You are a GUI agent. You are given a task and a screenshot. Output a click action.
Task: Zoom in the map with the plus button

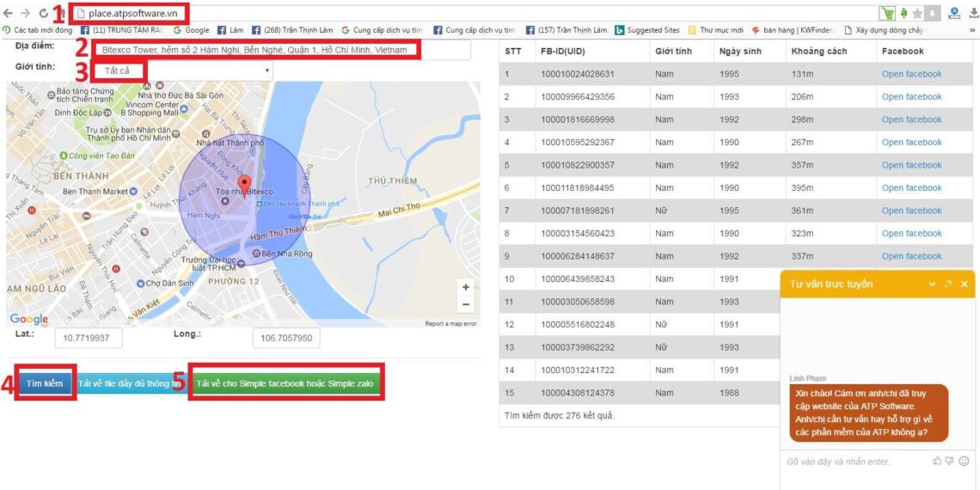466,287
